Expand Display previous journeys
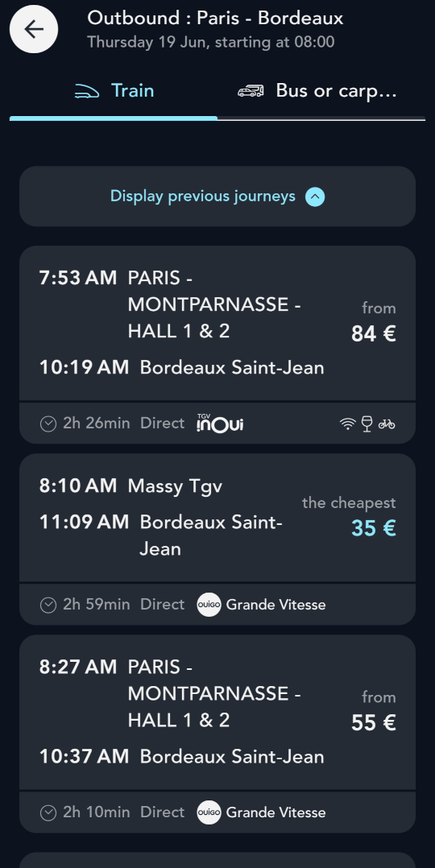Viewport: 435px width, 868px height. (217, 196)
